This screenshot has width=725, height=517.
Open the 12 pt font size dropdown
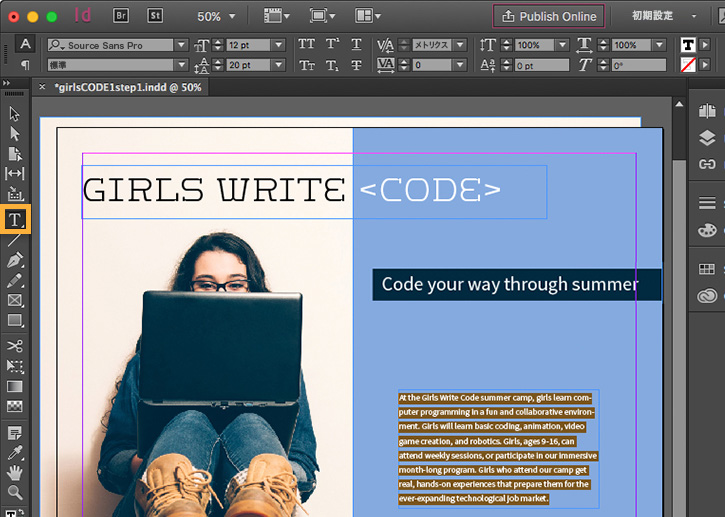click(x=279, y=45)
